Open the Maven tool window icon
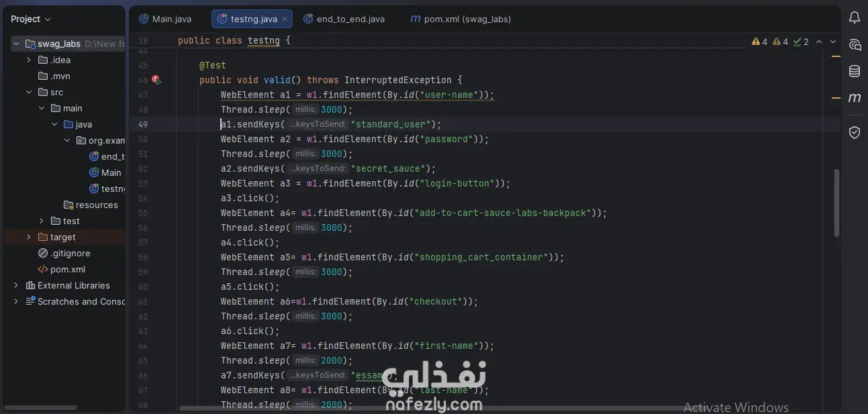This screenshot has width=868, height=414. (855, 98)
